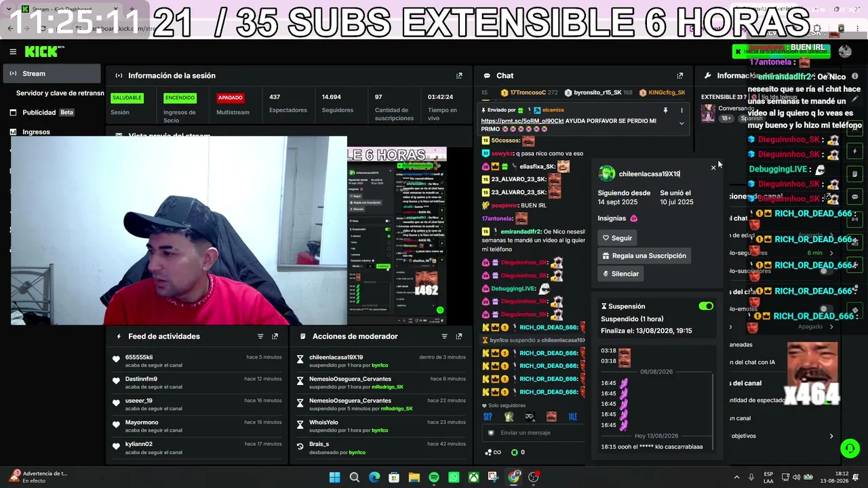Pop out the Chat panel
868x488 pixels.
680,76
